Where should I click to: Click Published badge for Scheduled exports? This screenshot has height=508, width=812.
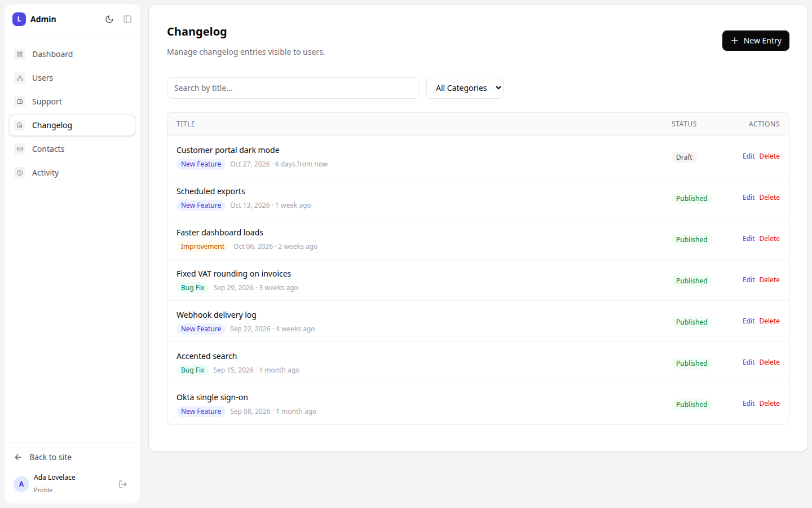pyautogui.click(x=691, y=199)
